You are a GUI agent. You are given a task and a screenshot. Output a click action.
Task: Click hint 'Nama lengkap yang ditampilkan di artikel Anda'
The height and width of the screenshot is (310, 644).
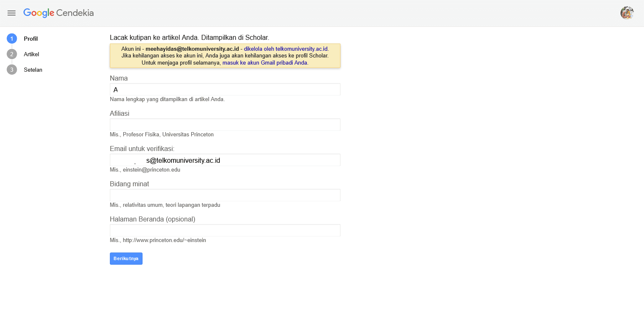point(167,99)
